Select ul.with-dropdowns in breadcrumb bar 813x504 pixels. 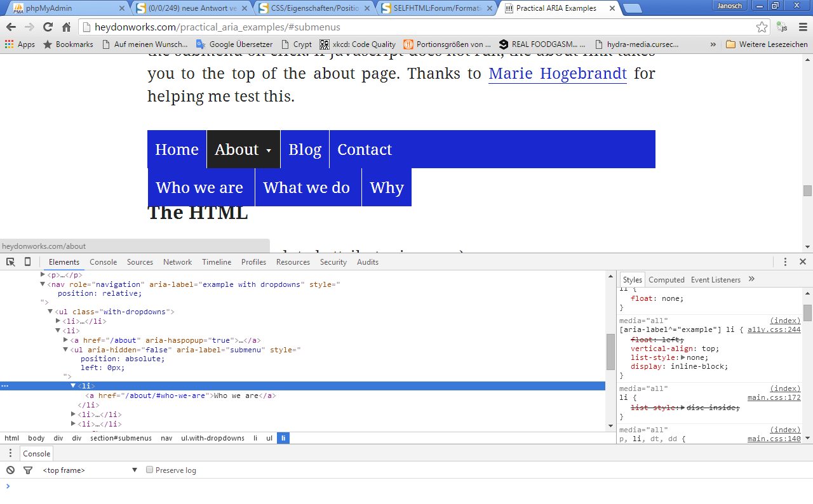pos(213,438)
